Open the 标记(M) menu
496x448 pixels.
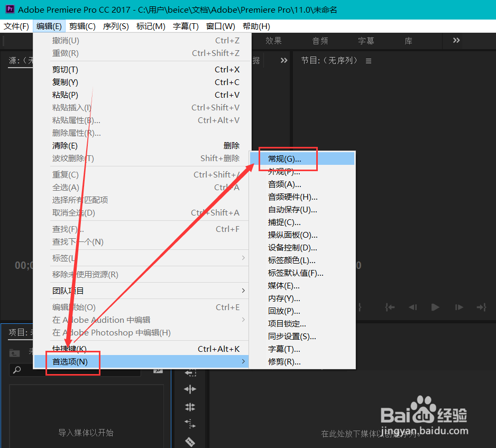point(151,26)
